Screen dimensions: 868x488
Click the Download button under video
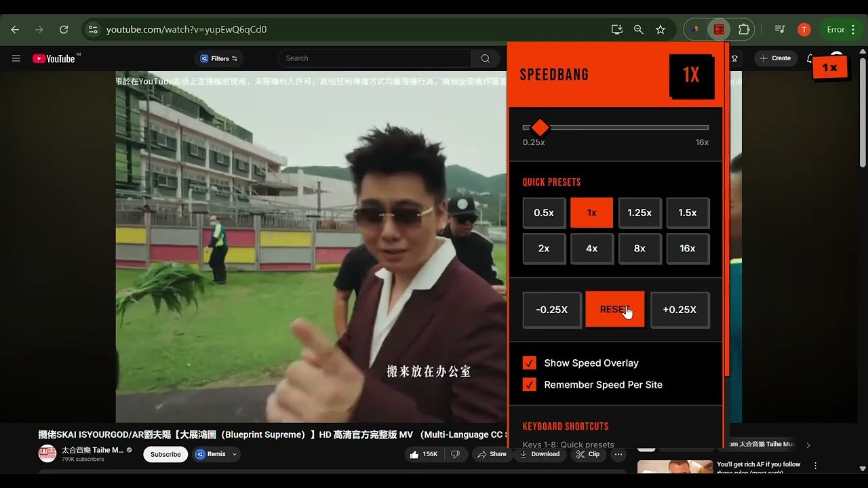click(x=540, y=454)
